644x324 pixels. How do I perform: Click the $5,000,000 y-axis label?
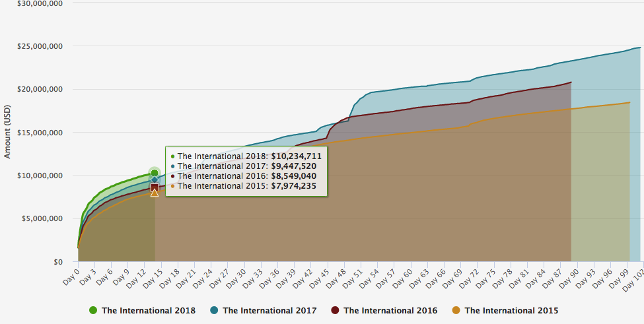pyautogui.click(x=42, y=218)
